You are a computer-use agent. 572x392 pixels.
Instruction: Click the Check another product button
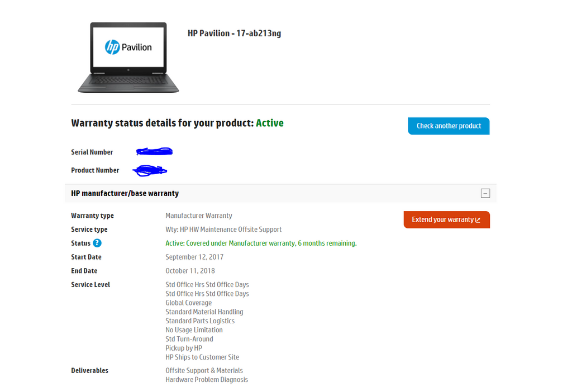[x=449, y=126]
